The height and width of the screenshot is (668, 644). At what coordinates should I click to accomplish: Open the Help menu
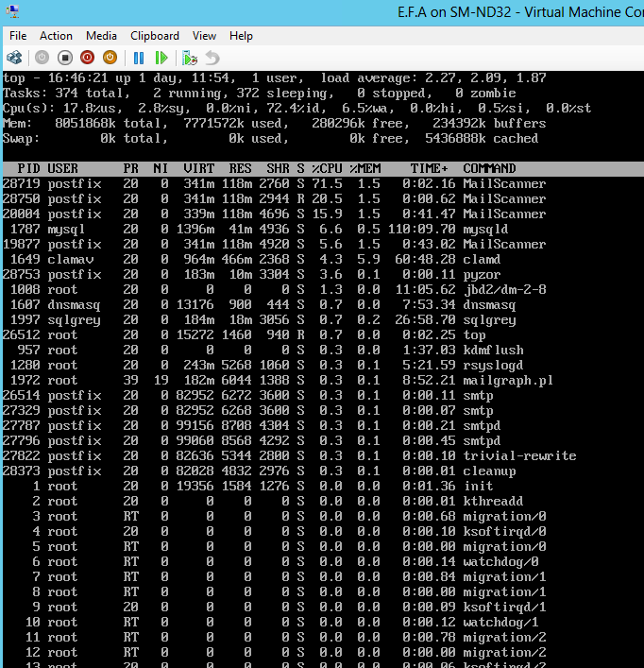[x=241, y=35]
